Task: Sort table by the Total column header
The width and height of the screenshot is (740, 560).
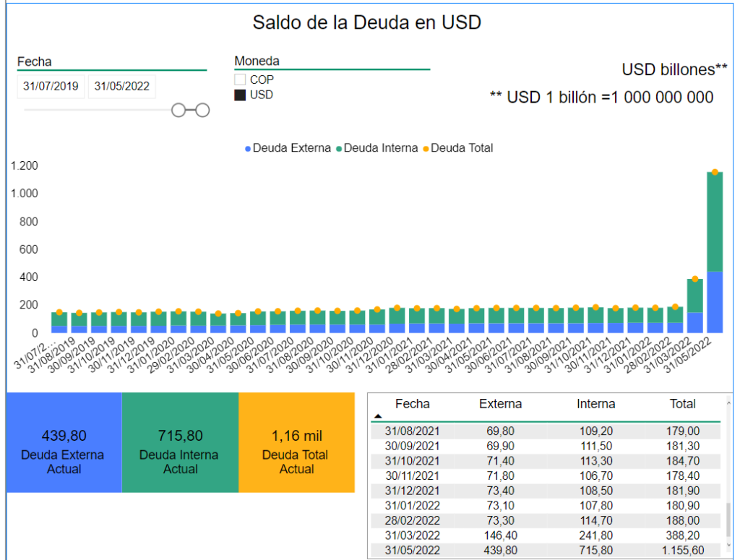Action: coord(682,404)
